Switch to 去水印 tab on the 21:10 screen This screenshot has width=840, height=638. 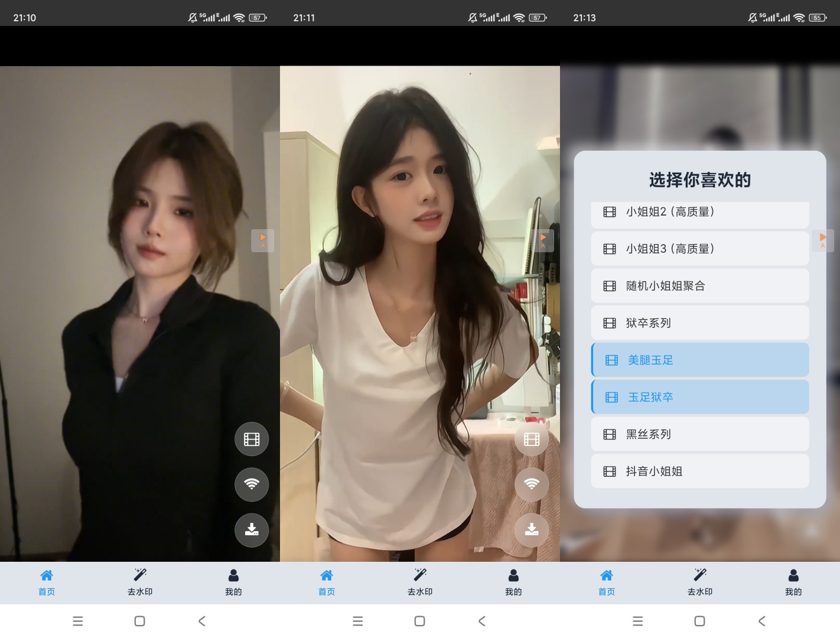tap(140, 582)
